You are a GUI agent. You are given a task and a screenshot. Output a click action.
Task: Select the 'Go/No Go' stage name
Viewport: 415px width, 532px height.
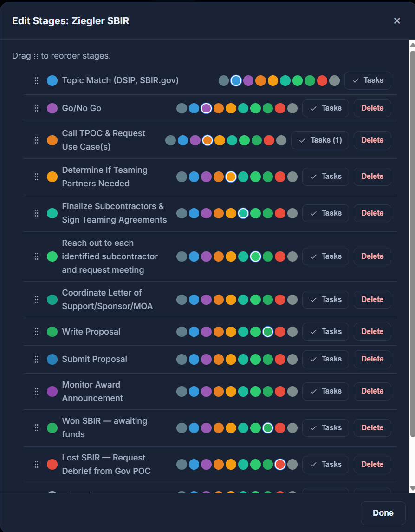point(82,108)
